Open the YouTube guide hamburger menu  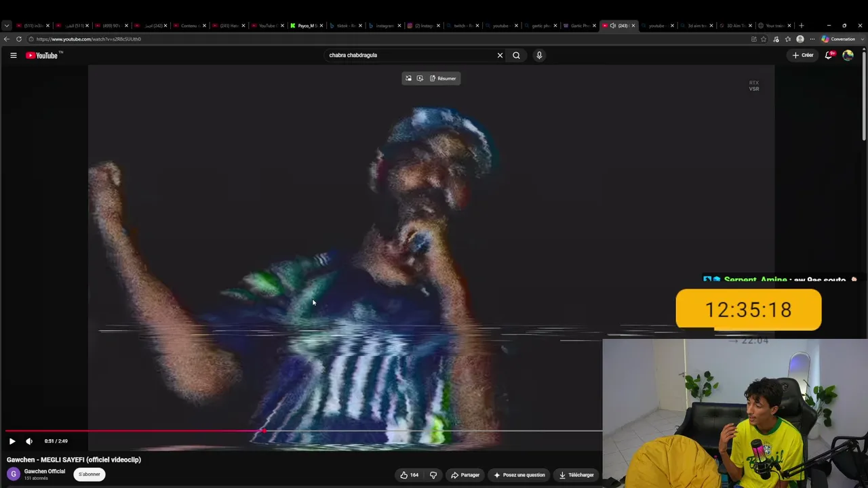tap(14, 56)
